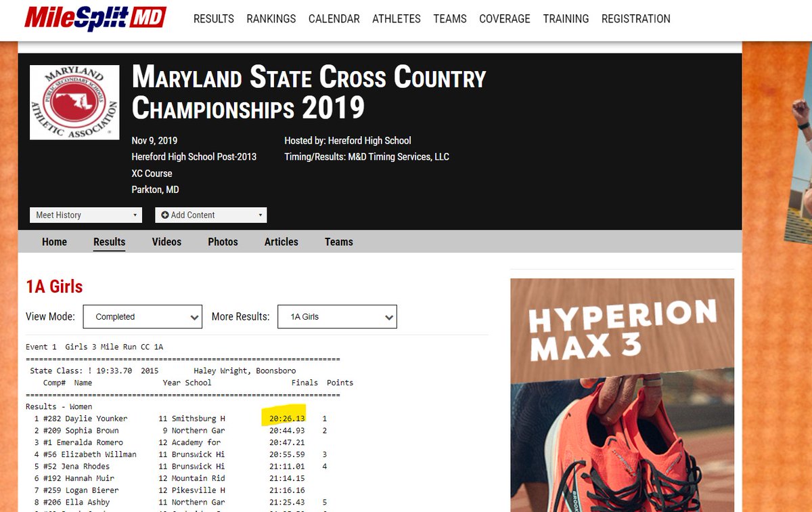Click the highlighted time 20:26.13
The height and width of the screenshot is (512, 812).
point(287,419)
